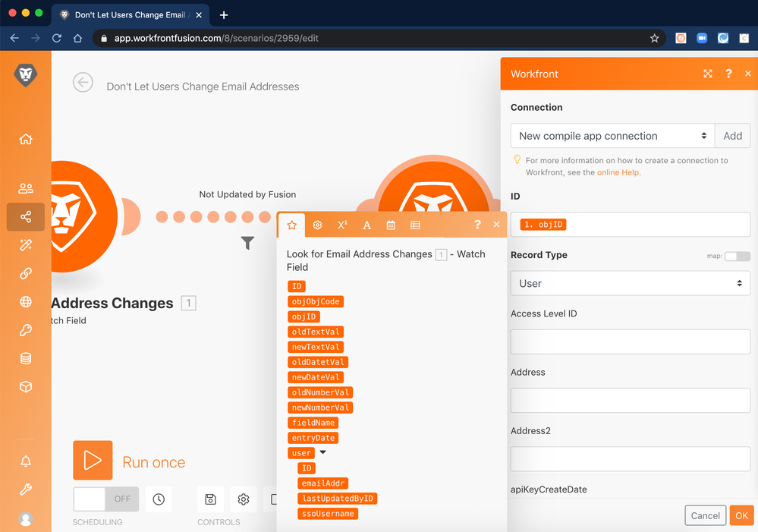Click the Access Level ID input field
This screenshot has height=532, width=758.
(630, 342)
